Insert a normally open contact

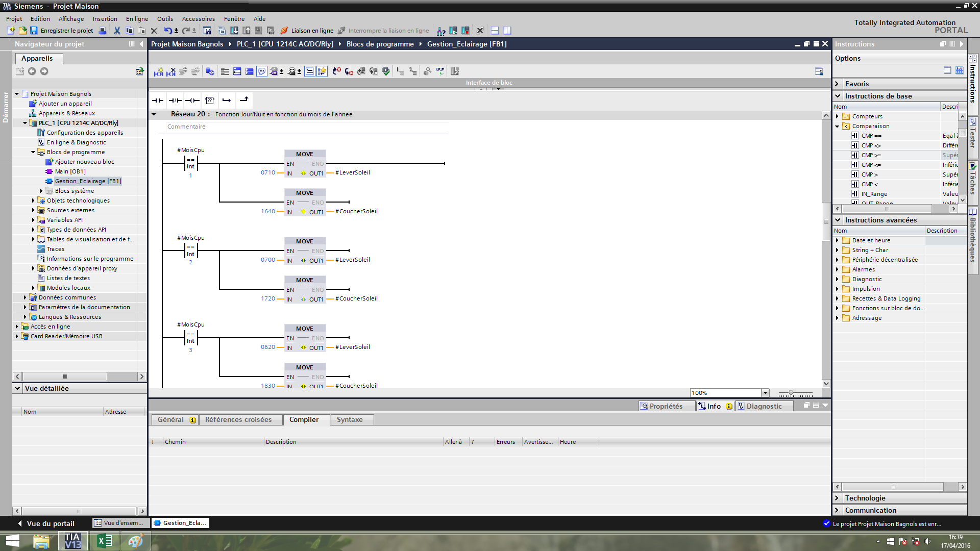(x=158, y=101)
